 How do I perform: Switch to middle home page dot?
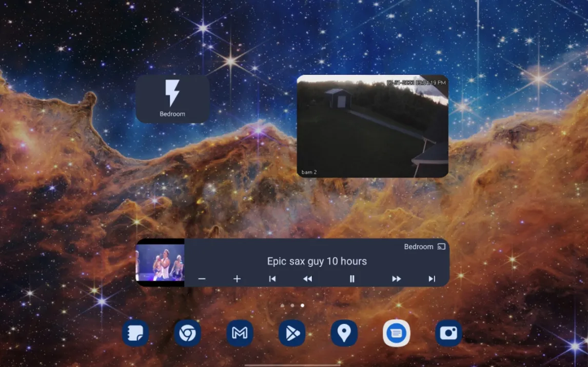pyautogui.click(x=292, y=305)
